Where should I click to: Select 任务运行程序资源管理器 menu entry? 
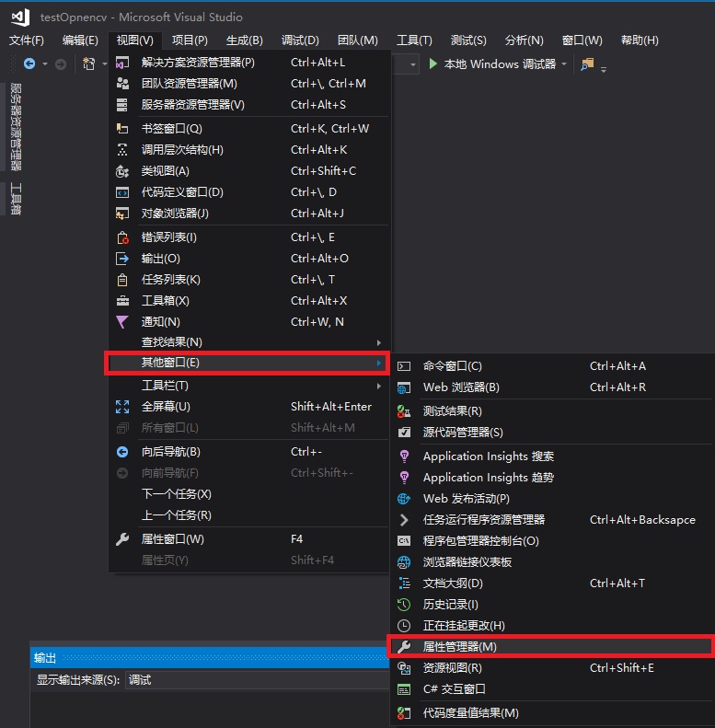pos(552,520)
